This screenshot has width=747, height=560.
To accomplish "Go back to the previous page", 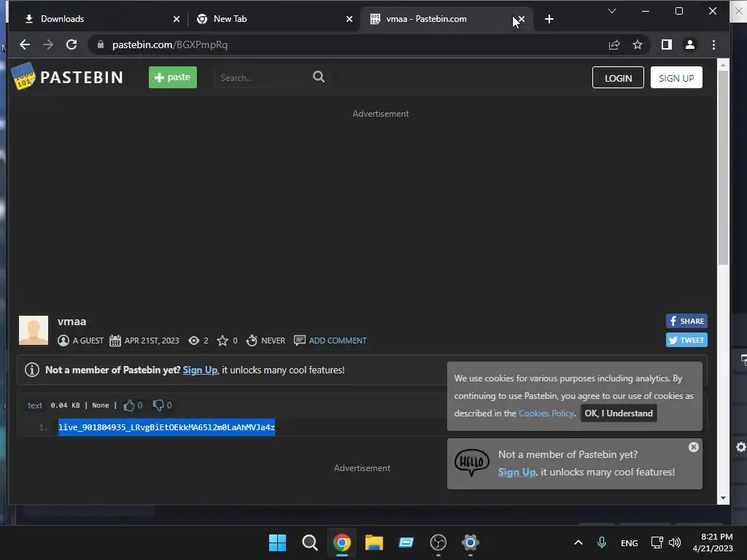I will click(x=25, y=44).
